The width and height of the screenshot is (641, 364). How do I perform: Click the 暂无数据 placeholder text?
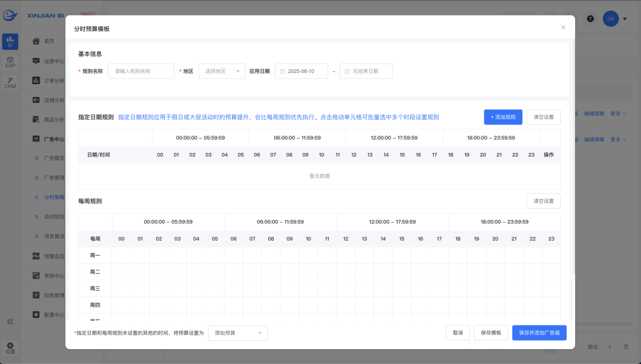pos(319,176)
